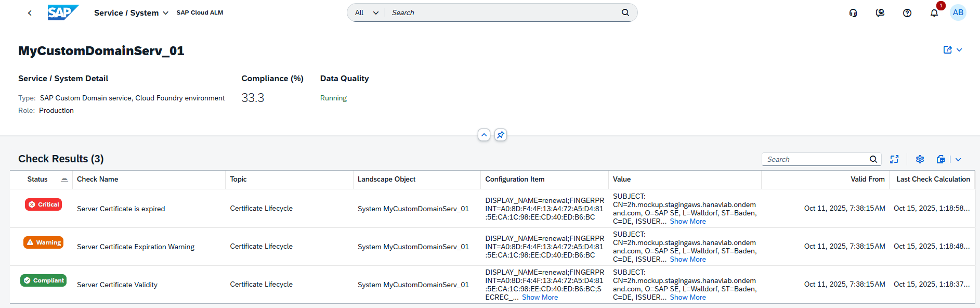Open the All search scope dropdown
The image size is (980, 308).
tap(367, 13)
